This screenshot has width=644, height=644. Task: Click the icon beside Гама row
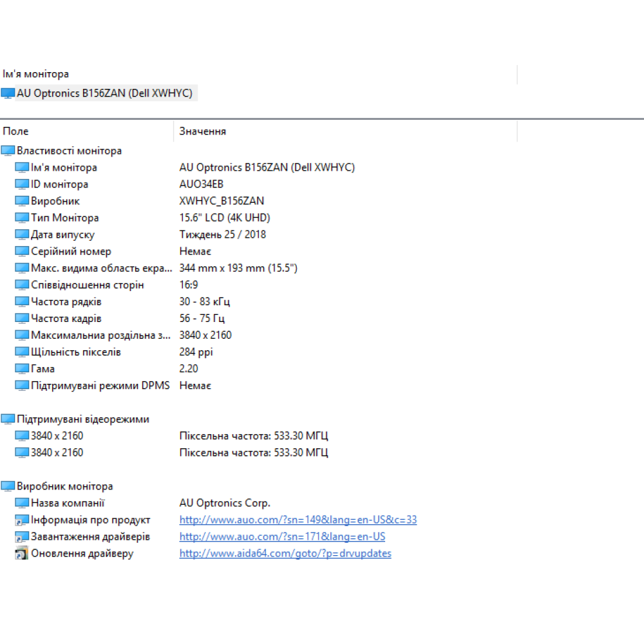point(22,369)
